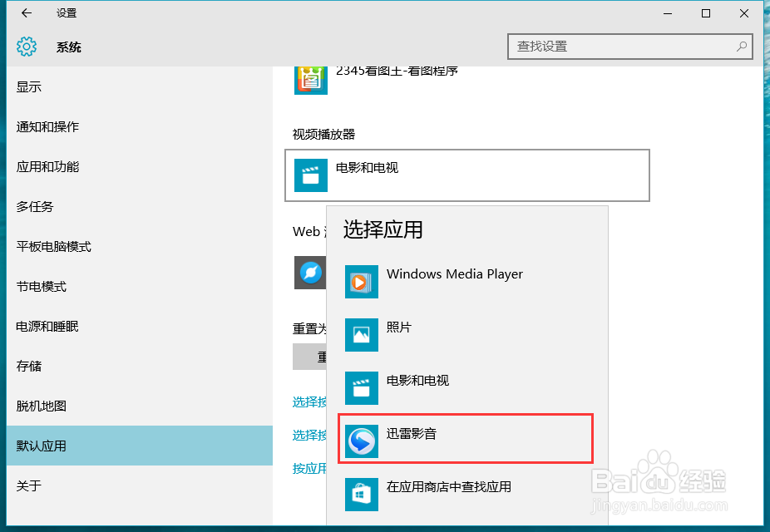The image size is (770, 532).
Task: Switch to the 关于 section
Action: [29, 485]
